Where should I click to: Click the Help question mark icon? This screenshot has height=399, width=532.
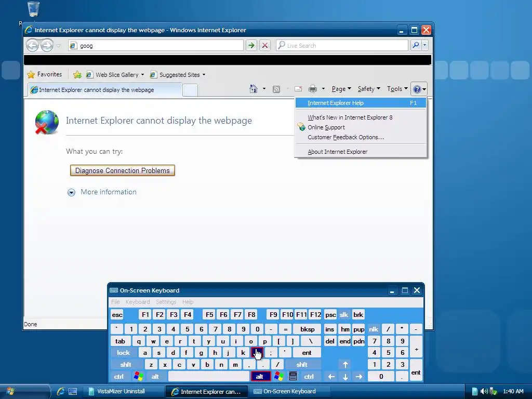(x=417, y=89)
